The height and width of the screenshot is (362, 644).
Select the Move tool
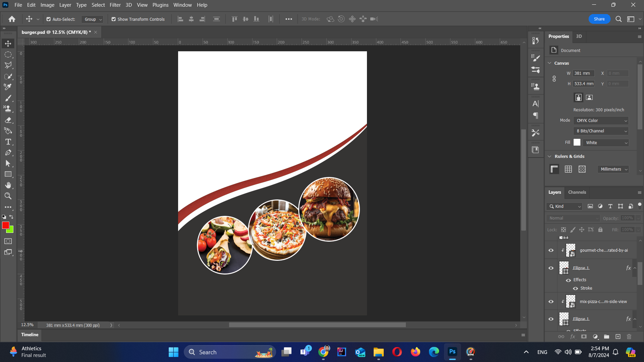pyautogui.click(x=8, y=44)
